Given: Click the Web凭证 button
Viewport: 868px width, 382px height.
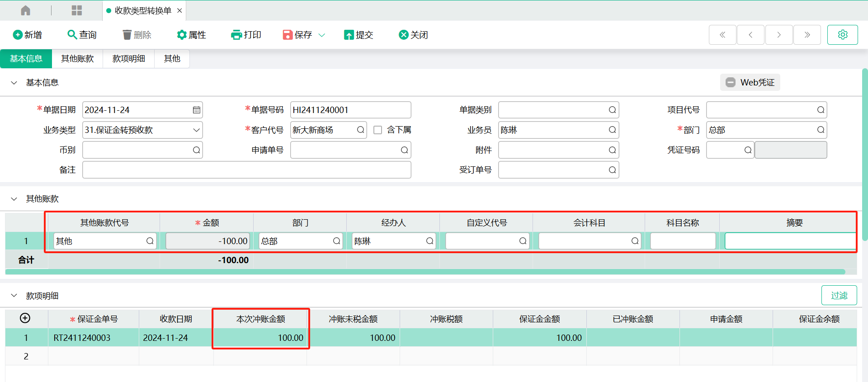Looking at the screenshot, I should coord(750,82).
